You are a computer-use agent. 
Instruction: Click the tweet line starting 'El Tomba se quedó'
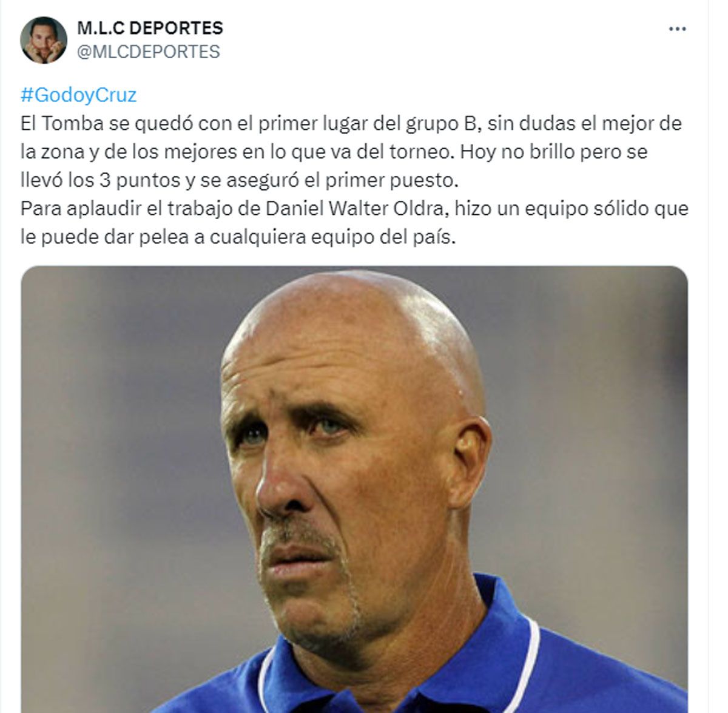(351, 123)
